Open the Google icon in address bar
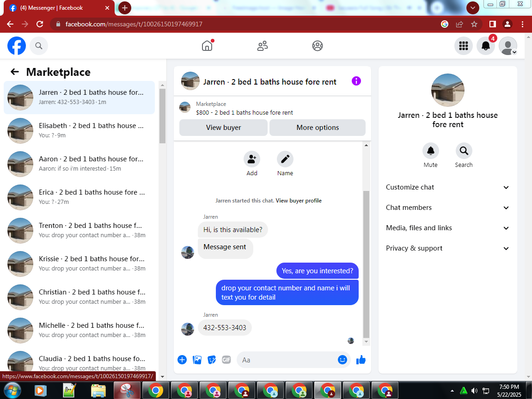This screenshot has height=399, width=532. pyautogui.click(x=445, y=24)
